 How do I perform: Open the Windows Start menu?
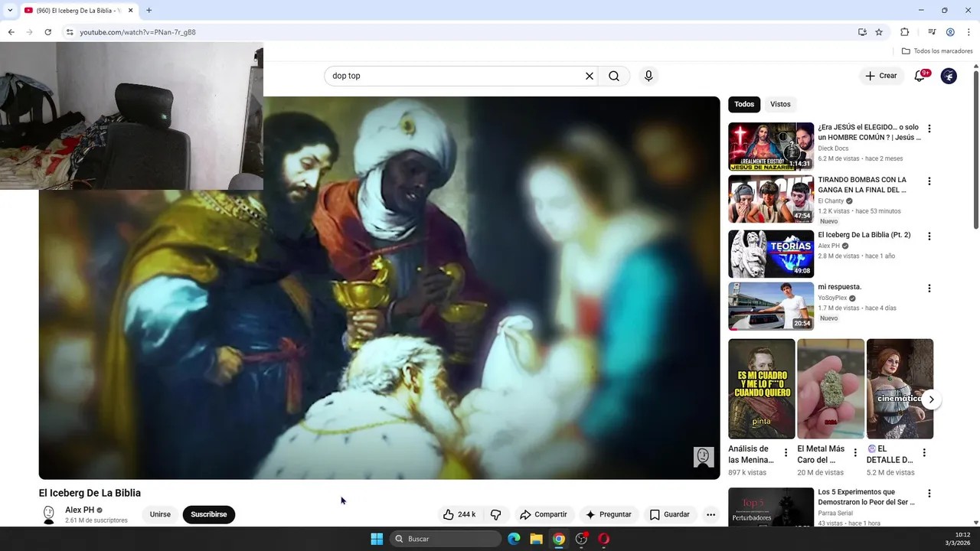(x=377, y=539)
